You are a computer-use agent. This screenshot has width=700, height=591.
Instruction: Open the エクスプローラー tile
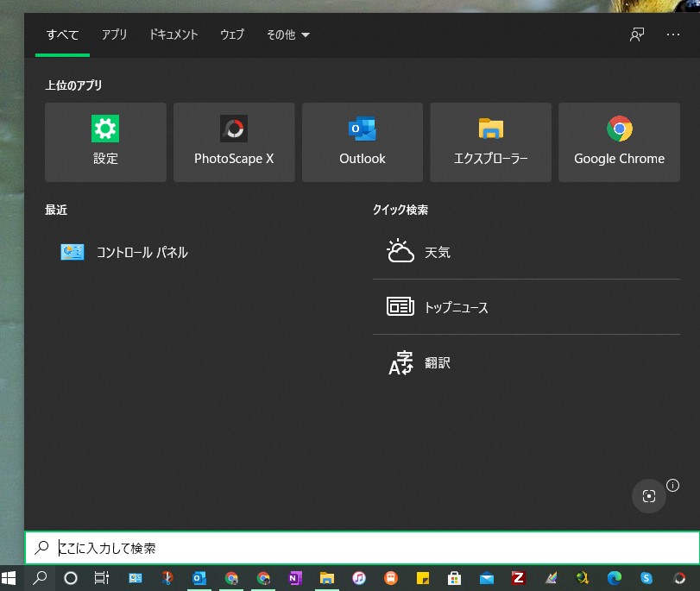(x=490, y=142)
